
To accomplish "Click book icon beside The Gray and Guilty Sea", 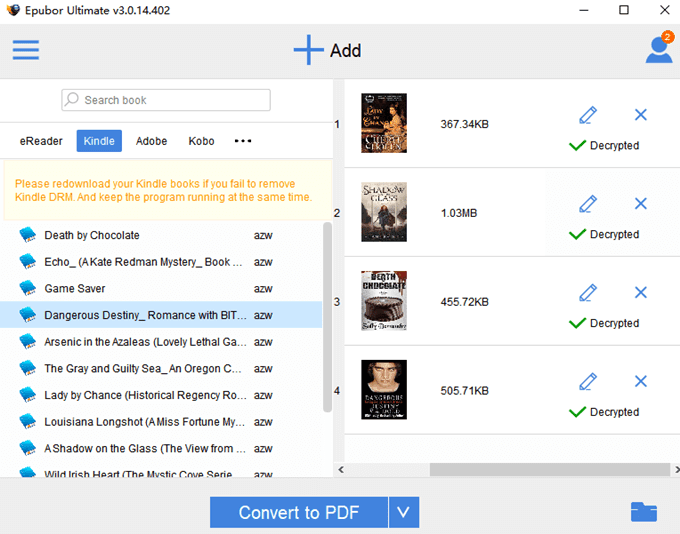I will (x=28, y=368).
